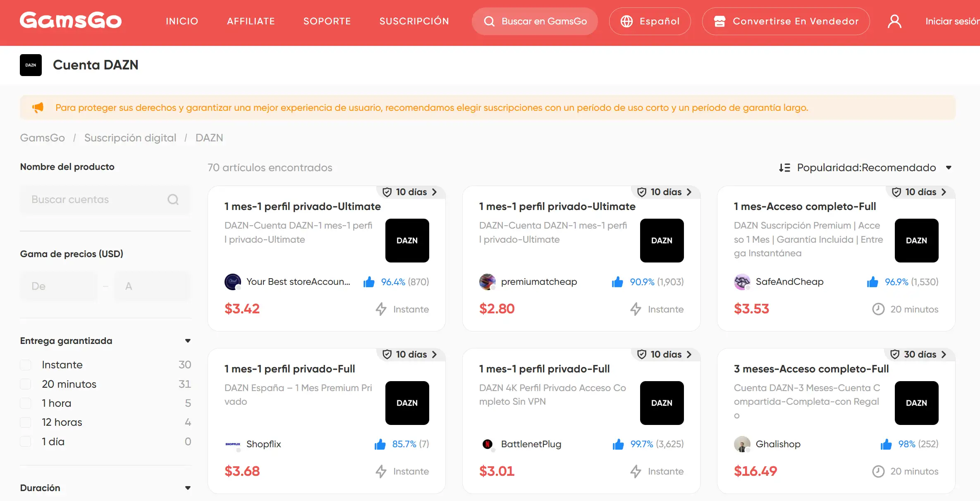Click thumbs-up icon next to 96.9% rating
The width and height of the screenshot is (980, 501).
(872, 282)
